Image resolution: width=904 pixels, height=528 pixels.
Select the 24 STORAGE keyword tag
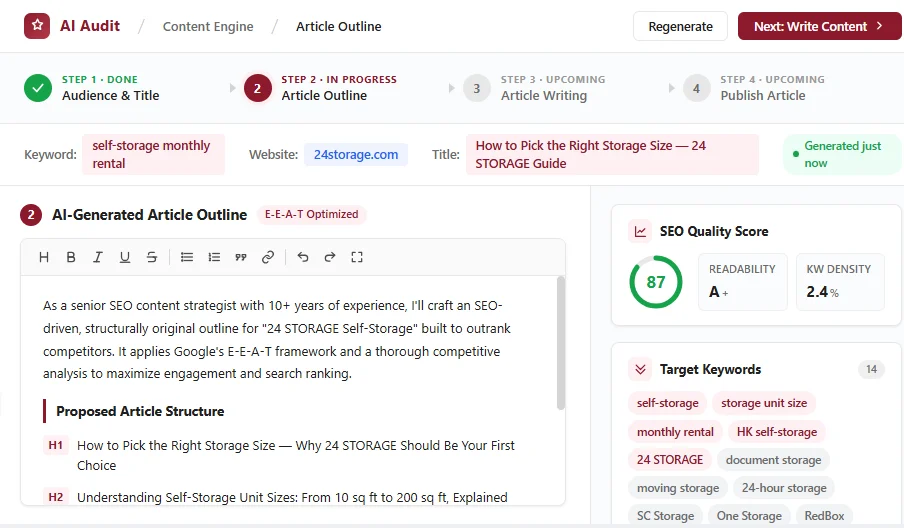tap(670, 460)
